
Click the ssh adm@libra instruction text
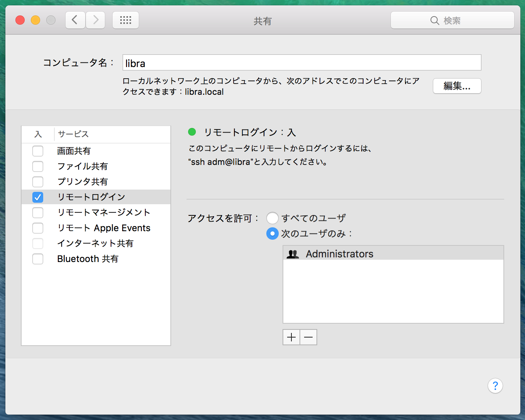coord(258,162)
